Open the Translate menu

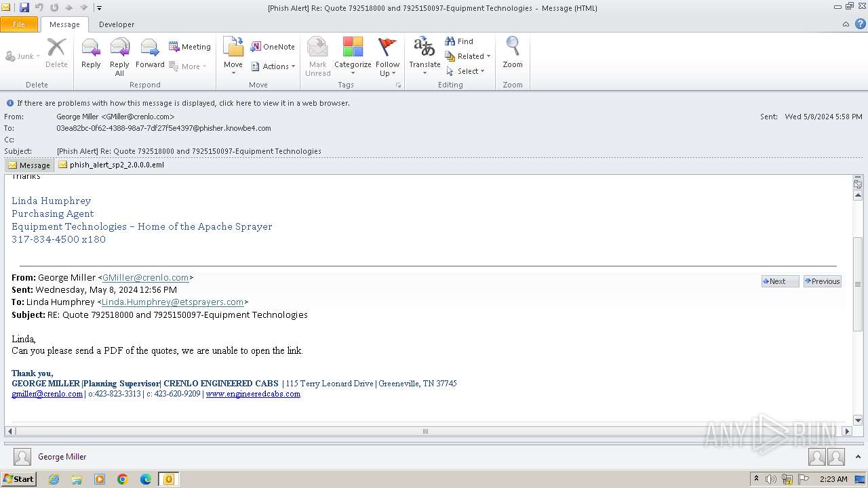(x=425, y=57)
